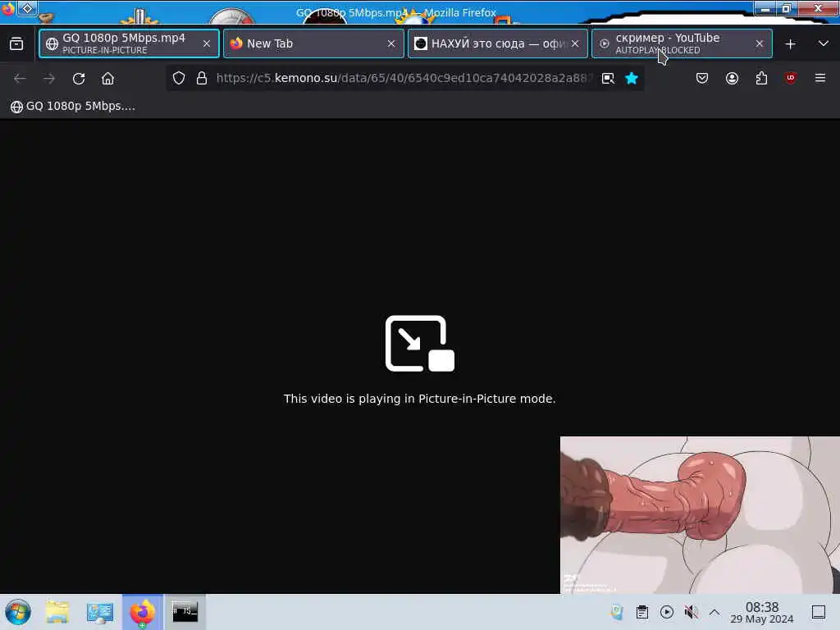Open the uBlock Origin extension icon
This screenshot has width=840, height=630.
pyautogui.click(x=791, y=78)
